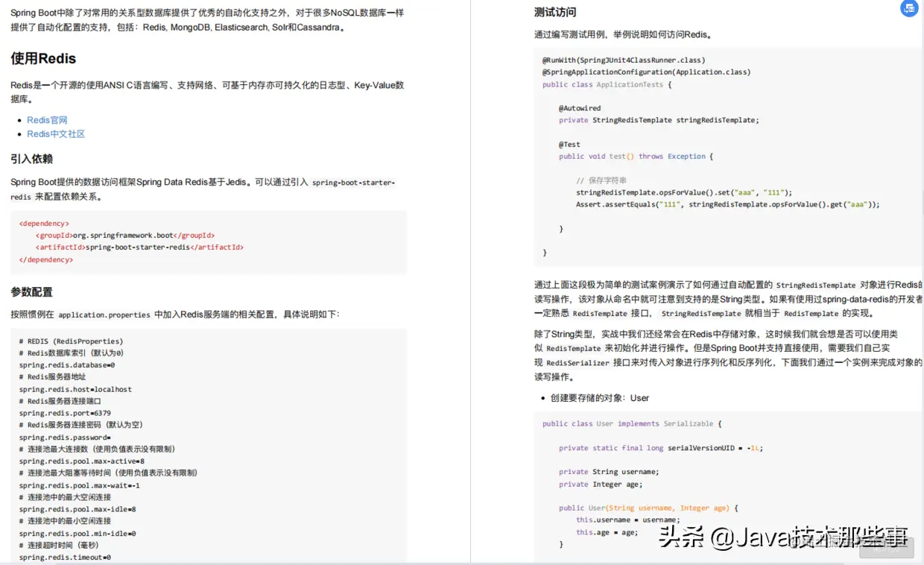Click the 'public void test() throws Exception' line
This screenshot has height=565, width=924.
coord(636,157)
